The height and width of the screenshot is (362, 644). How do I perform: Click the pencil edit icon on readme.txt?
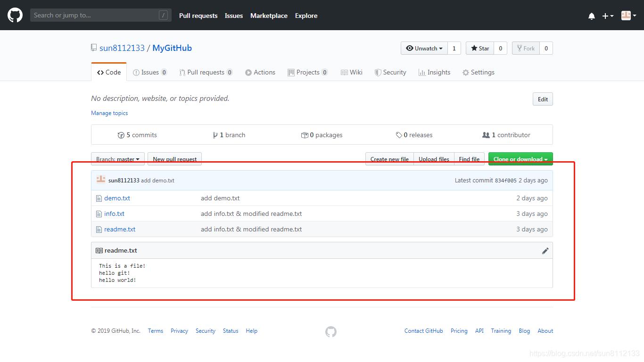tap(545, 251)
